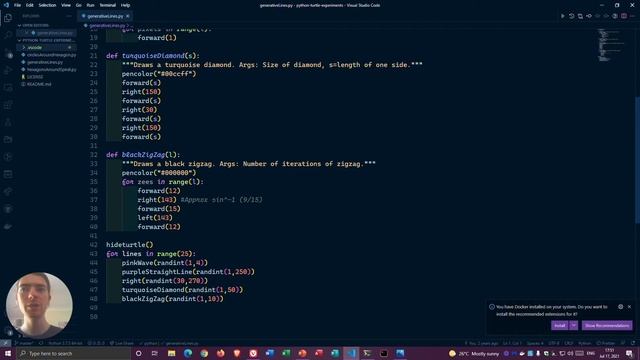The height and width of the screenshot is (360, 640).
Task: Open the Run menu
Action: 90,5
